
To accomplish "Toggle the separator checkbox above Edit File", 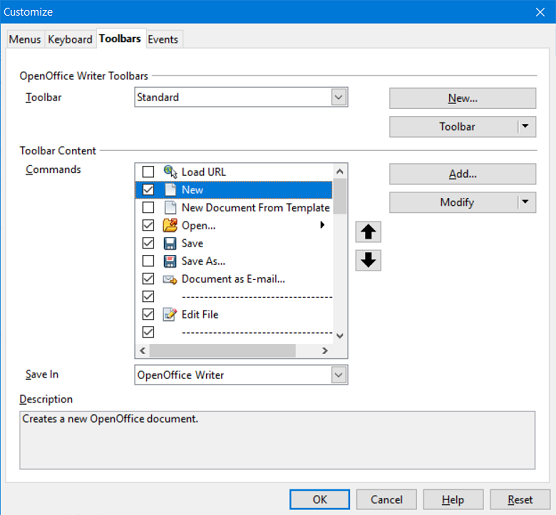I will 148,297.
